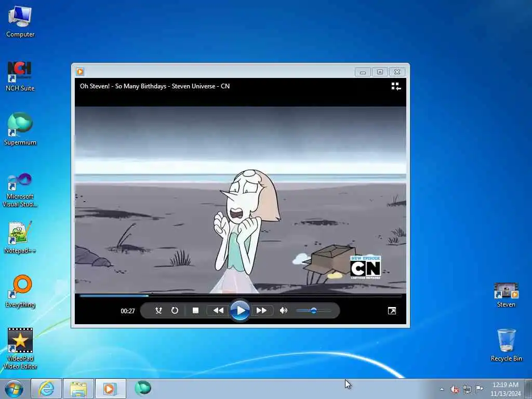Play the Steven Universe video
The height and width of the screenshot is (399, 532).
tap(240, 310)
